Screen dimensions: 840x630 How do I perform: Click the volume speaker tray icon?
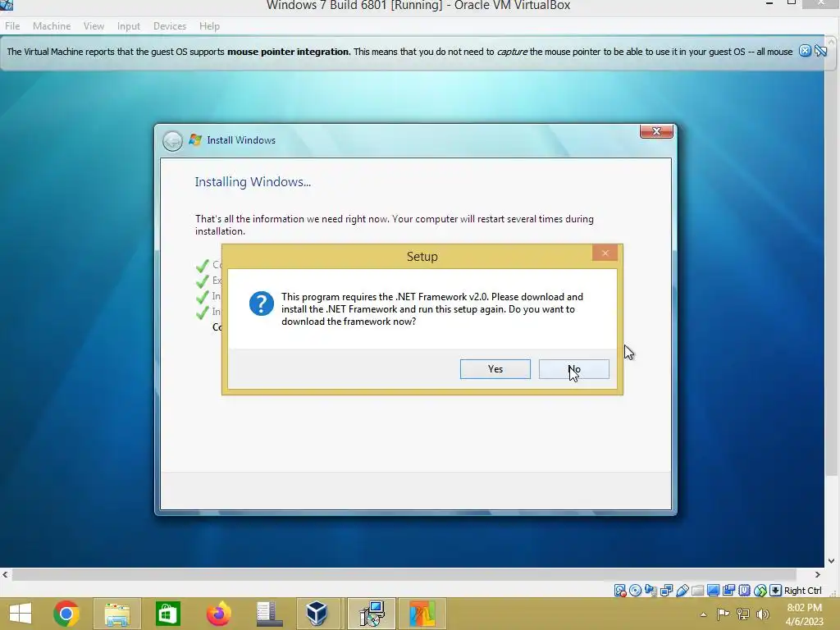[x=762, y=614]
